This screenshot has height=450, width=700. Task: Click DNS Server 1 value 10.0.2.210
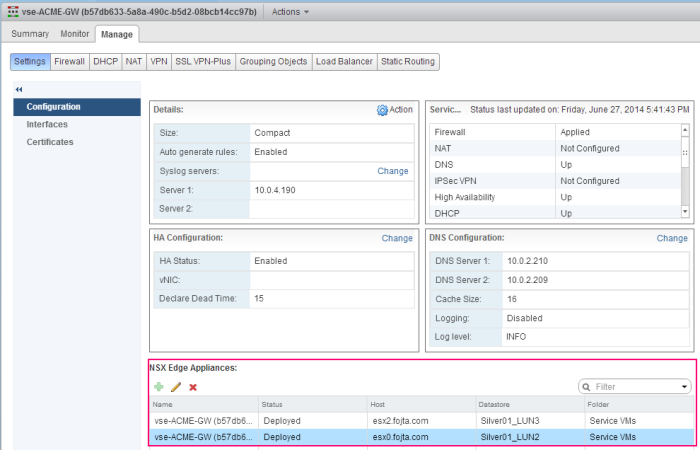pos(527,261)
